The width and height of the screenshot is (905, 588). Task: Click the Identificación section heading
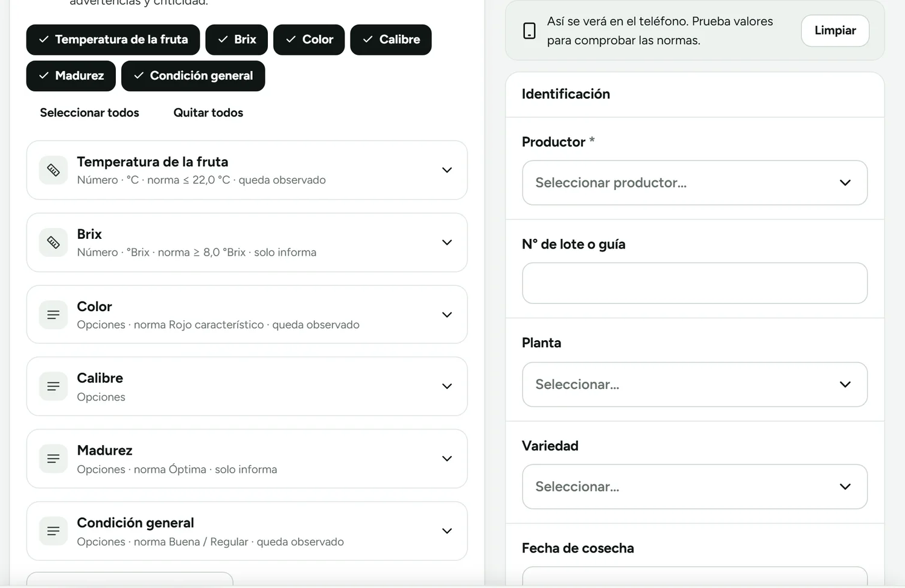566,94
